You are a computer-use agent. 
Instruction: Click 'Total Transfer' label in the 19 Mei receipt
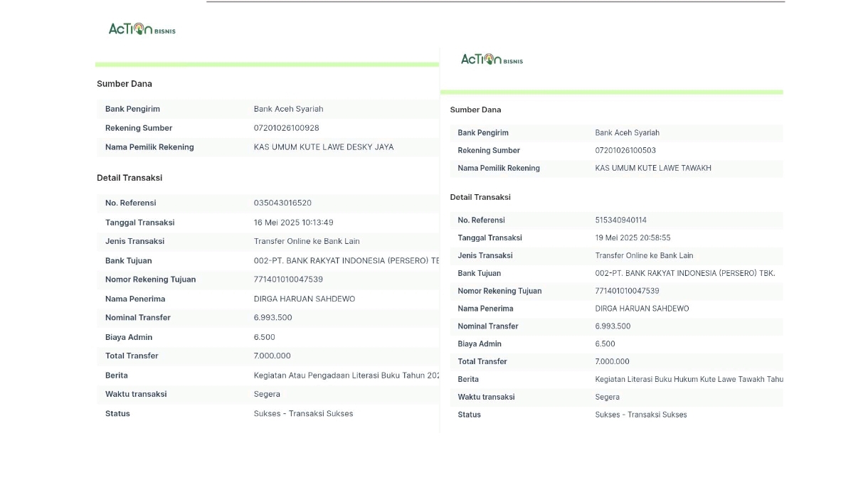tap(482, 362)
